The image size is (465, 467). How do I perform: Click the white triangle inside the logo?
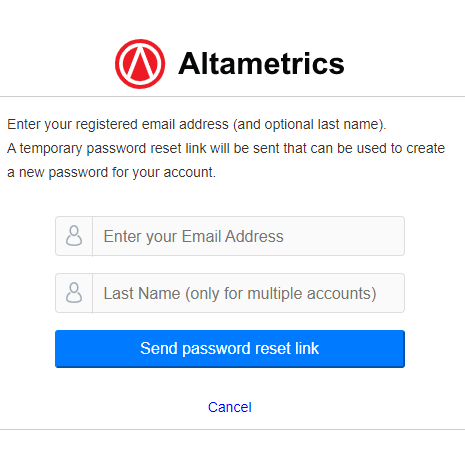coord(140,62)
